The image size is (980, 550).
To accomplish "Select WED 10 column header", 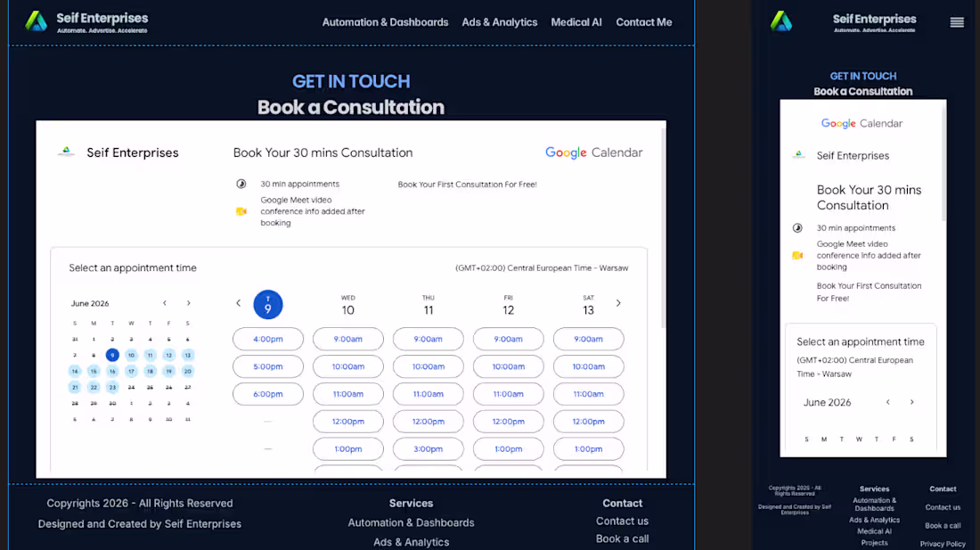I will point(348,306).
